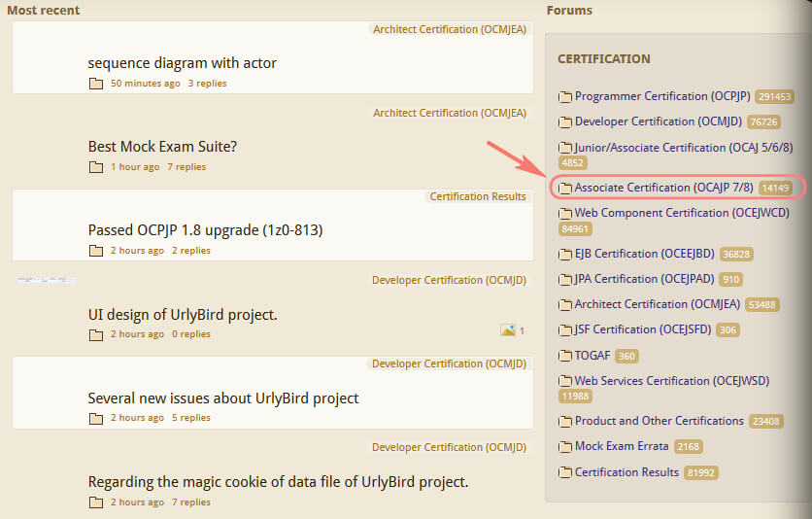Image resolution: width=812 pixels, height=519 pixels.
Task: Go to EJB Certification (OCEEJBD) forum
Action: click(644, 254)
